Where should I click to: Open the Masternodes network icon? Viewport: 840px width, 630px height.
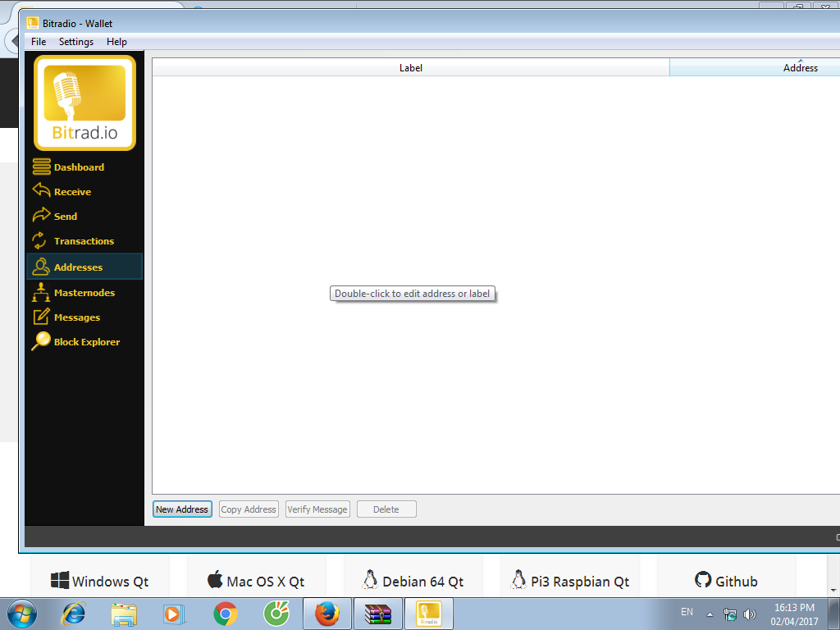pyautogui.click(x=41, y=292)
